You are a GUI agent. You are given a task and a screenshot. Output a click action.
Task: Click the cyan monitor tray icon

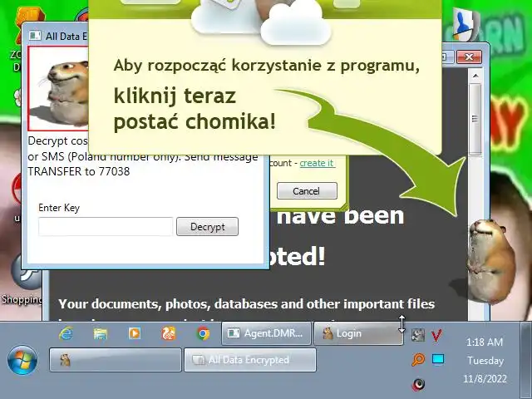(x=438, y=358)
